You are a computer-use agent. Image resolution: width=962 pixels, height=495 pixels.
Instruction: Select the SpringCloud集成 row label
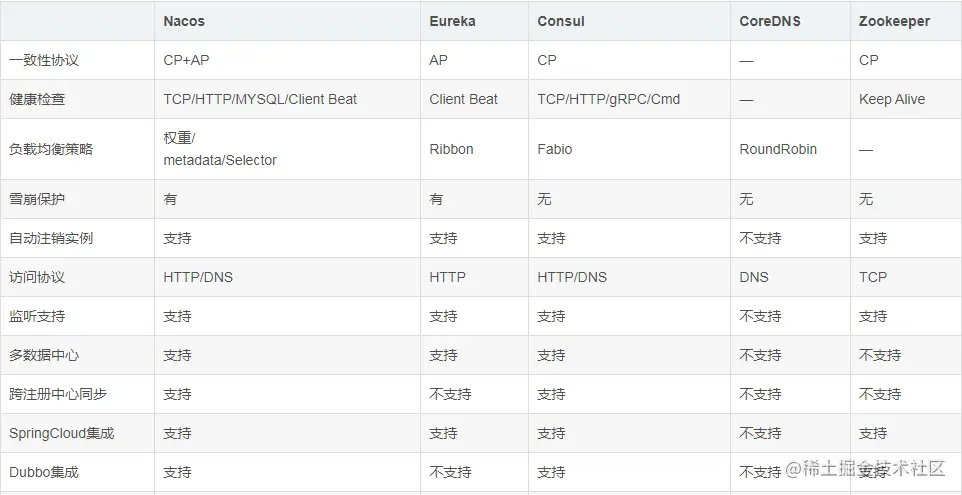pos(62,433)
